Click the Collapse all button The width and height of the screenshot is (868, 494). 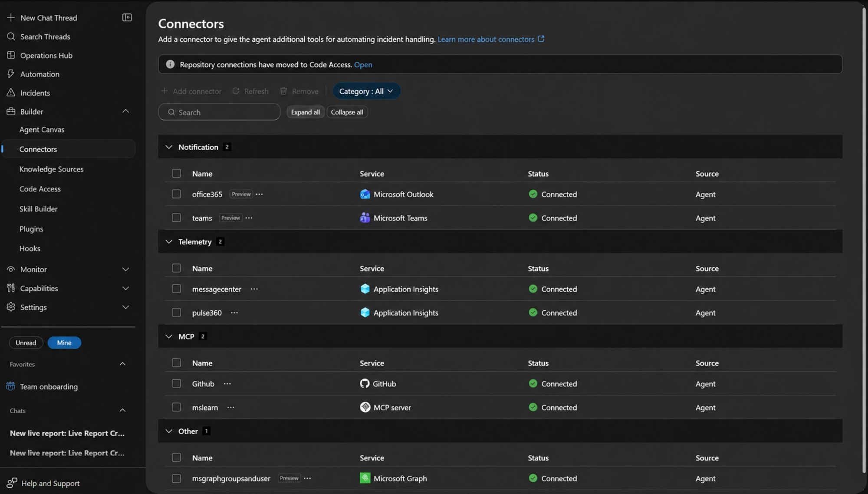[347, 112]
